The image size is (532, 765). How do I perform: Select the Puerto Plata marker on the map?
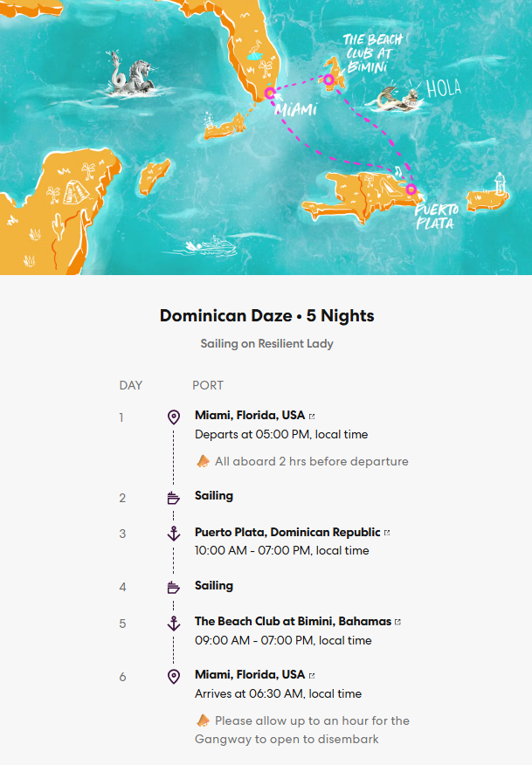(411, 189)
